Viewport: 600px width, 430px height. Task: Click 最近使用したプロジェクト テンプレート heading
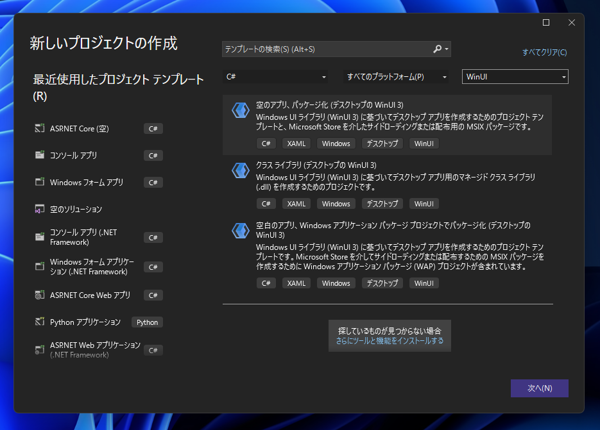pyautogui.click(x=118, y=88)
